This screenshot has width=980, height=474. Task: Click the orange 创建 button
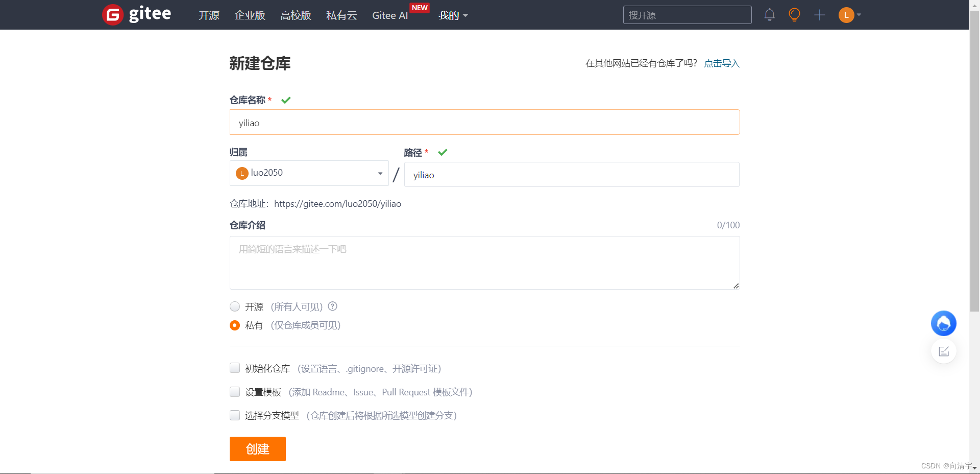258,449
